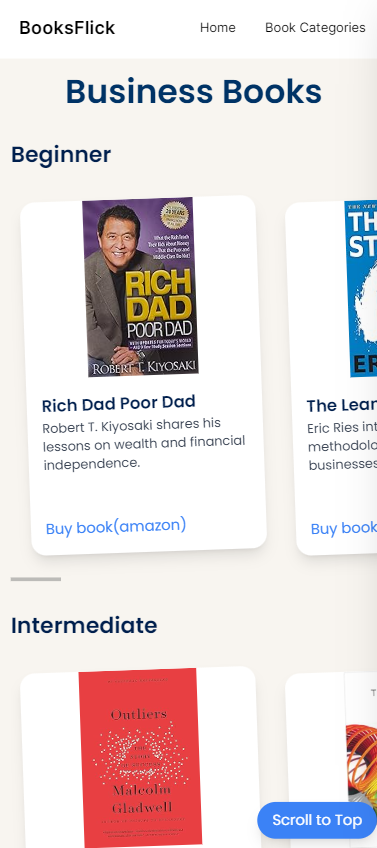This screenshot has height=848, width=377.
Task: Select the Rich Dad Poor Dad title
Action: tap(118, 403)
